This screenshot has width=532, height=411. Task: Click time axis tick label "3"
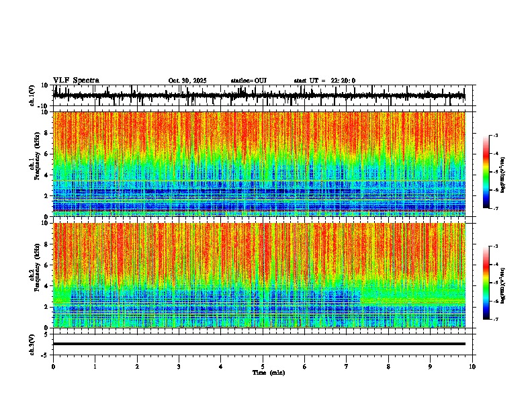179,367
